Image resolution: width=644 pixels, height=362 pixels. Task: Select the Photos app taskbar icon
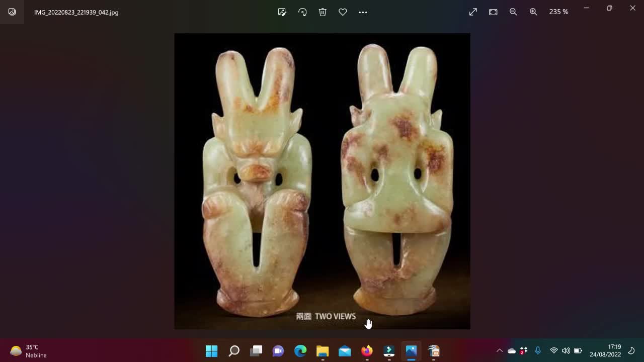tap(411, 350)
